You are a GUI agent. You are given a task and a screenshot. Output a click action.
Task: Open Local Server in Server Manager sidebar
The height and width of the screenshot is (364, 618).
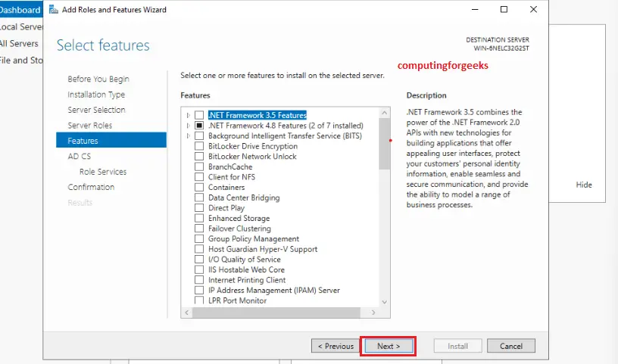click(21, 26)
